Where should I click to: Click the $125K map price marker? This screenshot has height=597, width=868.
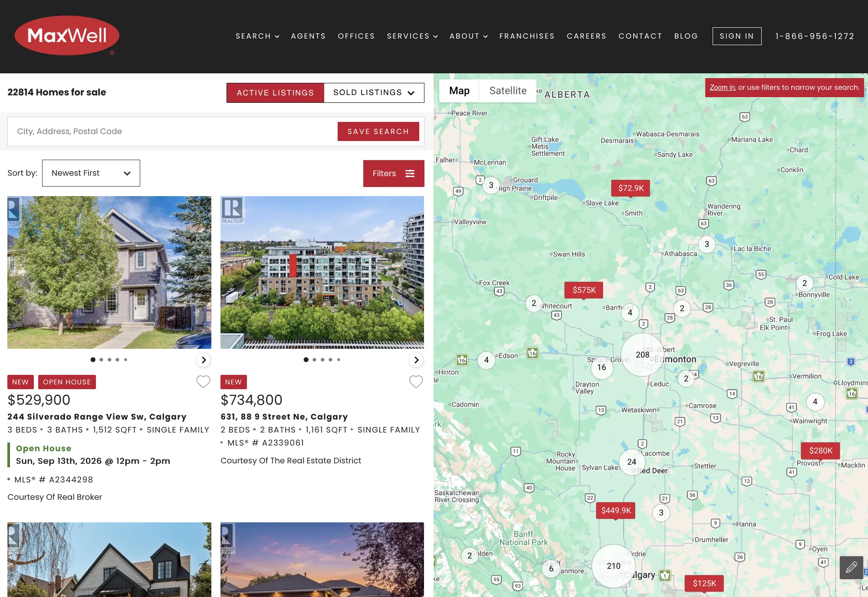(704, 584)
